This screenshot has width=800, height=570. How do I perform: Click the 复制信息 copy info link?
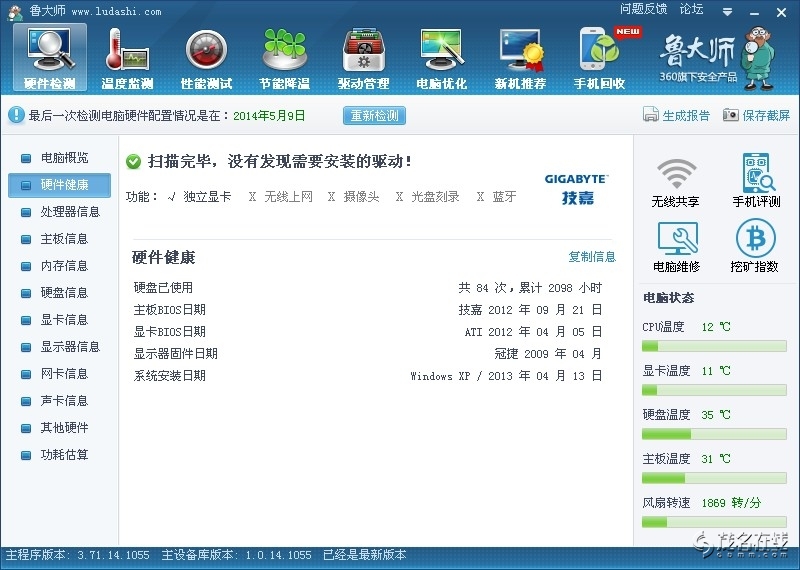pyautogui.click(x=592, y=257)
